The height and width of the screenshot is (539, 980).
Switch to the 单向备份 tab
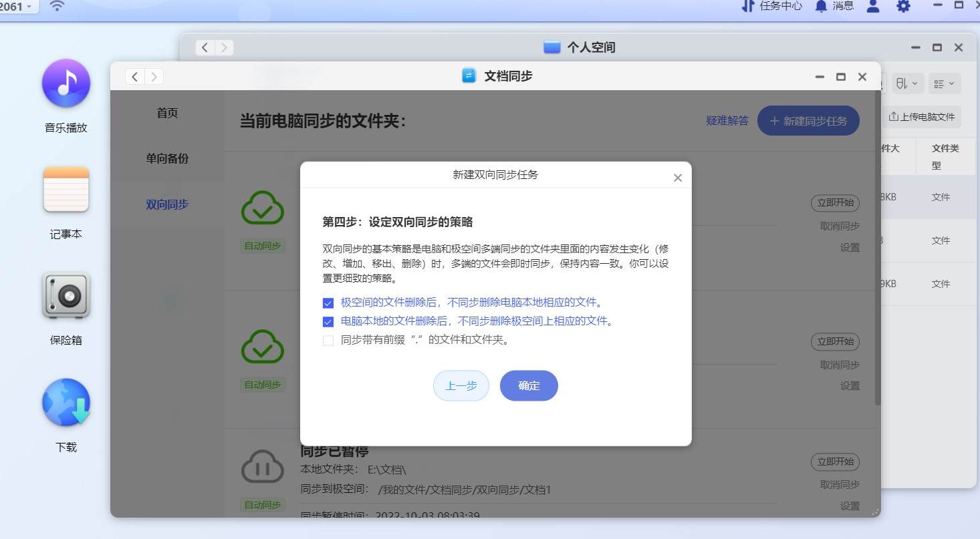pyautogui.click(x=166, y=158)
